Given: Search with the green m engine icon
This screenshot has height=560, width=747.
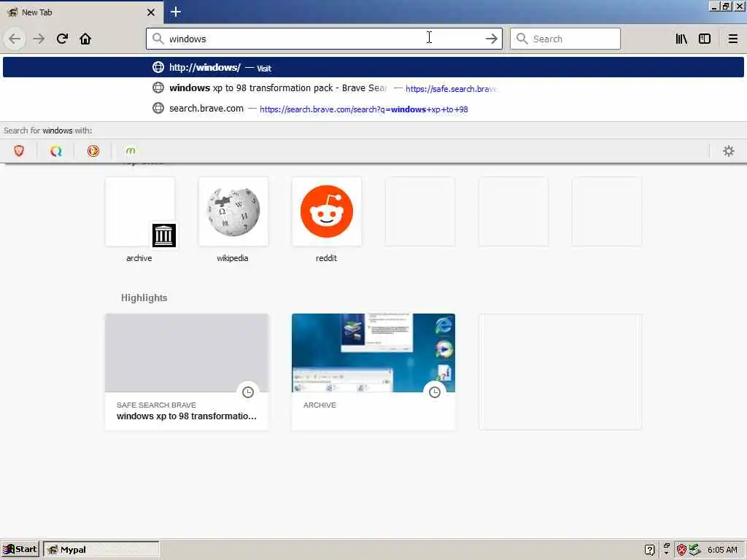Looking at the screenshot, I should 131,151.
